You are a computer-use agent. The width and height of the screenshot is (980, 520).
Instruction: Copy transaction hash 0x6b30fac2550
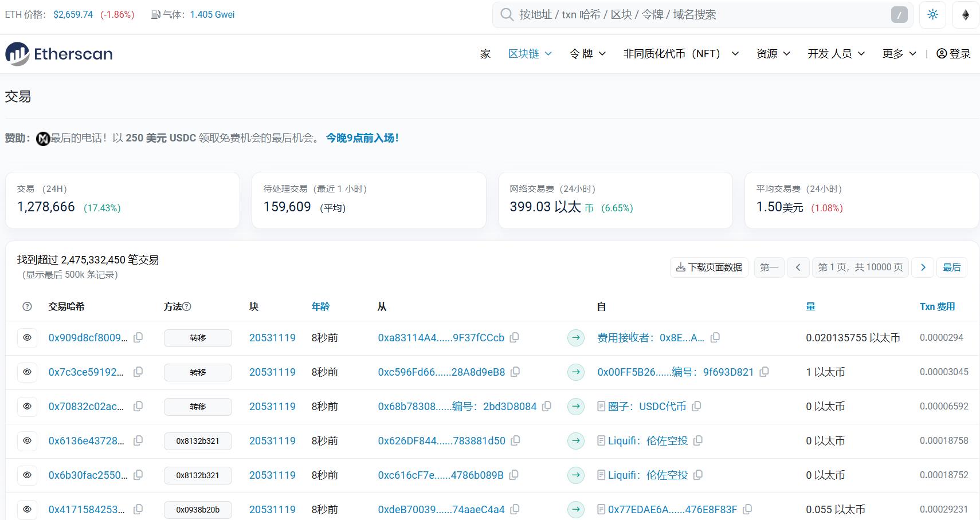click(x=138, y=475)
